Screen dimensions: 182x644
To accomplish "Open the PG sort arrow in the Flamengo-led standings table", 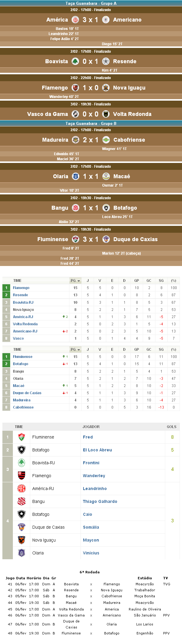I will (x=79, y=281).
